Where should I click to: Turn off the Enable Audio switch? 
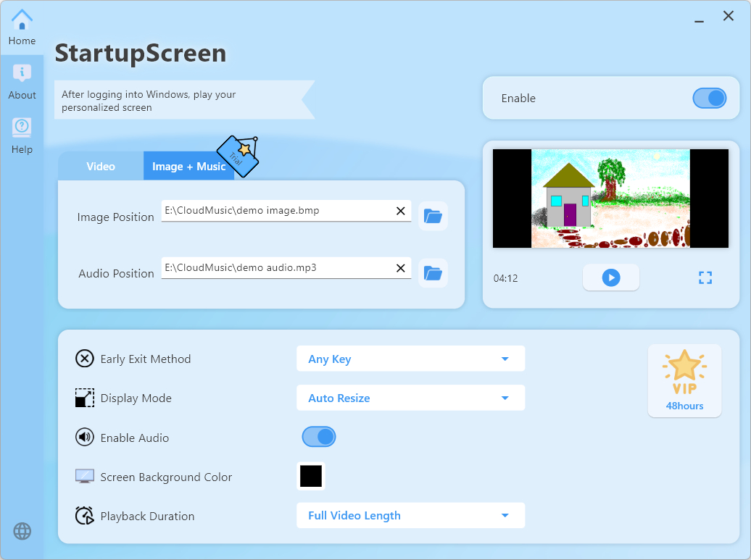[x=319, y=437]
